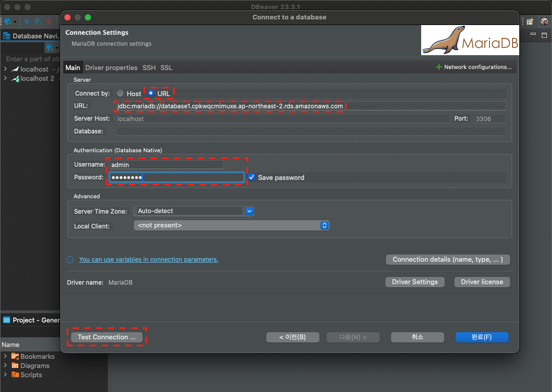Switch to the SSH tab
The image size is (552, 392).
(149, 67)
